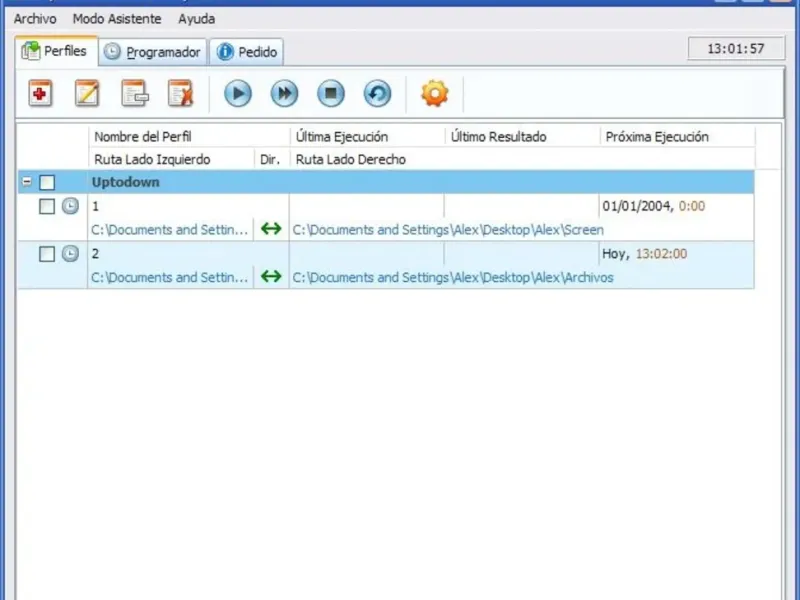Click next run Hoy, 13:02:00
The image size is (800, 600).
pyautogui.click(x=644, y=254)
